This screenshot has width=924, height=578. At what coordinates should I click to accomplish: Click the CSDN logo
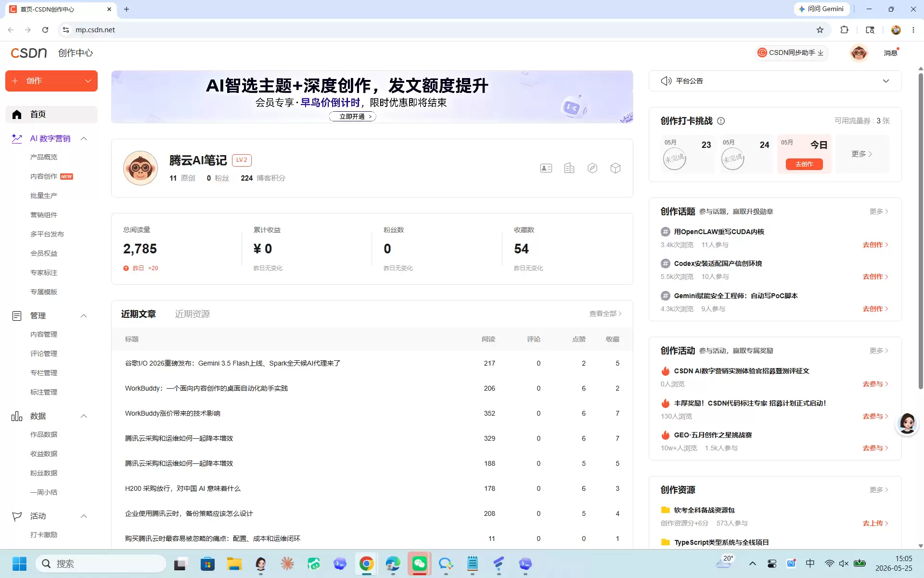[29, 53]
